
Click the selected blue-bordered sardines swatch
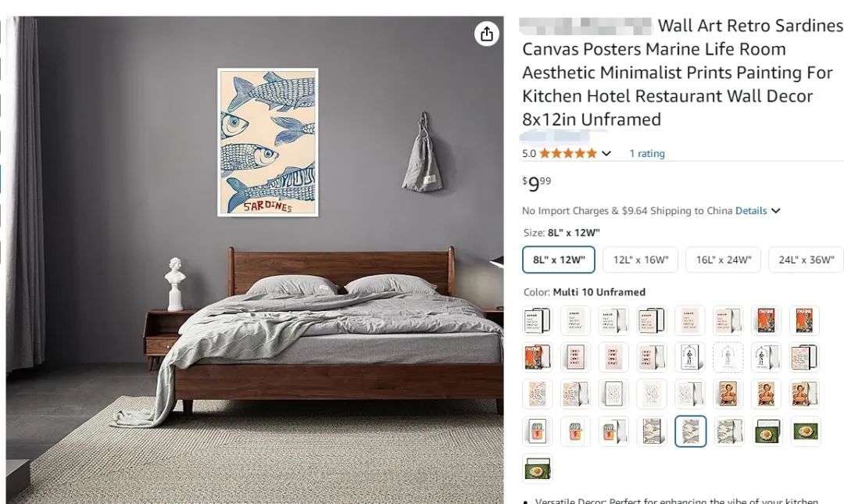(690, 431)
